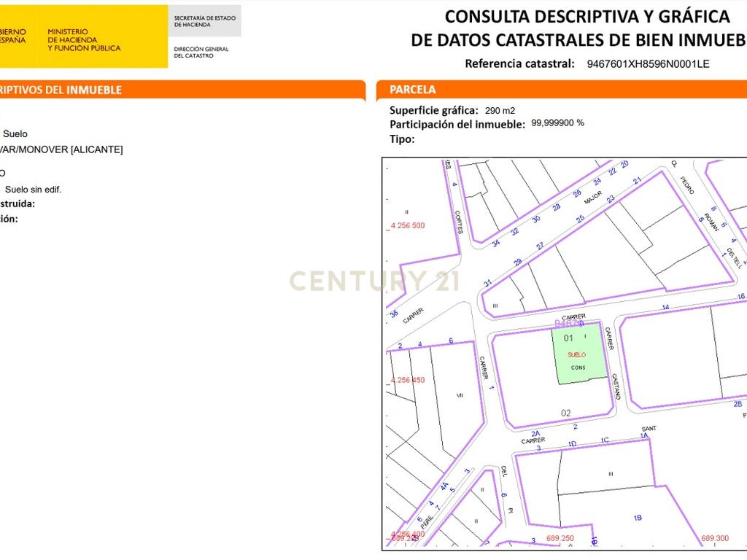Click street number 36 on the map
Screen dimensions: 747x560
coord(394,314)
